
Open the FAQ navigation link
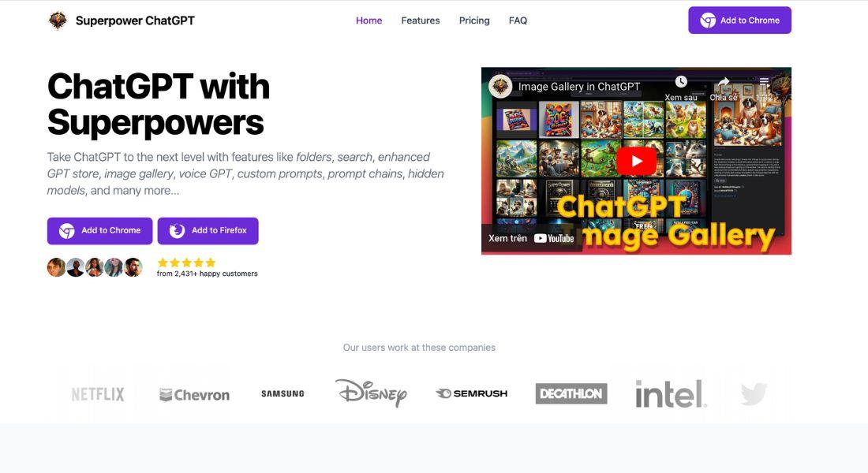pyautogui.click(x=518, y=20)
